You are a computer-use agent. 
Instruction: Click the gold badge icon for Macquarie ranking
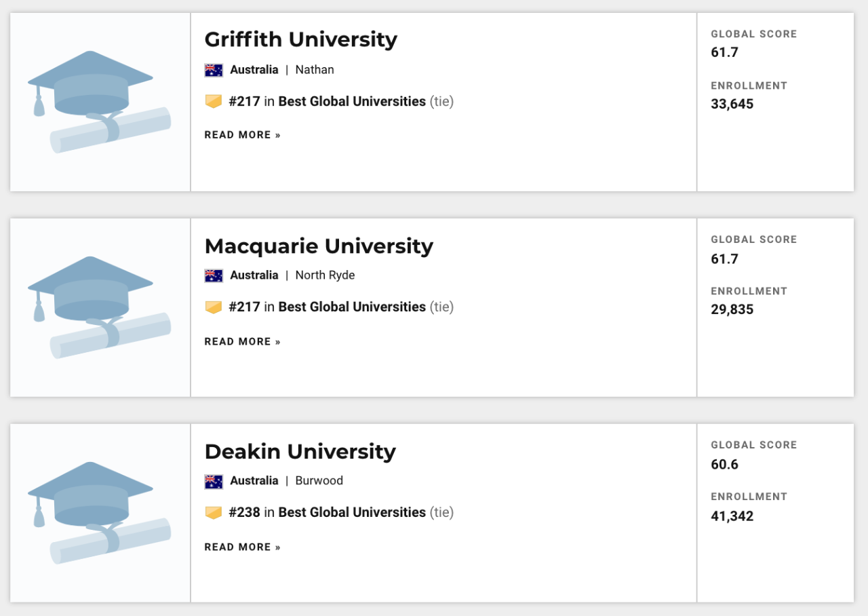214,307
